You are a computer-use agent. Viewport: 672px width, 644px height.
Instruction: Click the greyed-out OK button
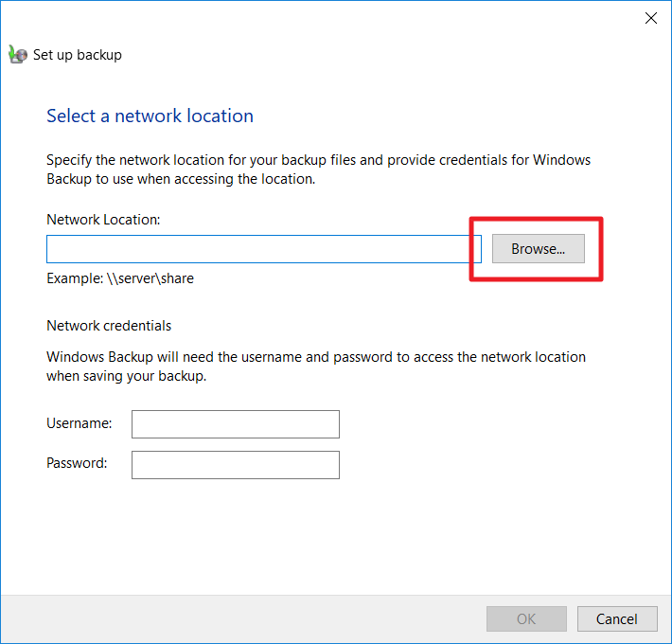point(526,619)
